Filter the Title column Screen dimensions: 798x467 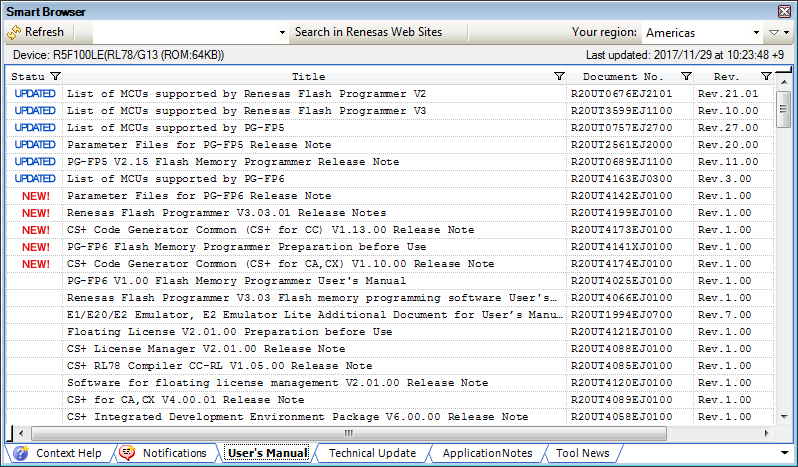(x=559, y=76)
